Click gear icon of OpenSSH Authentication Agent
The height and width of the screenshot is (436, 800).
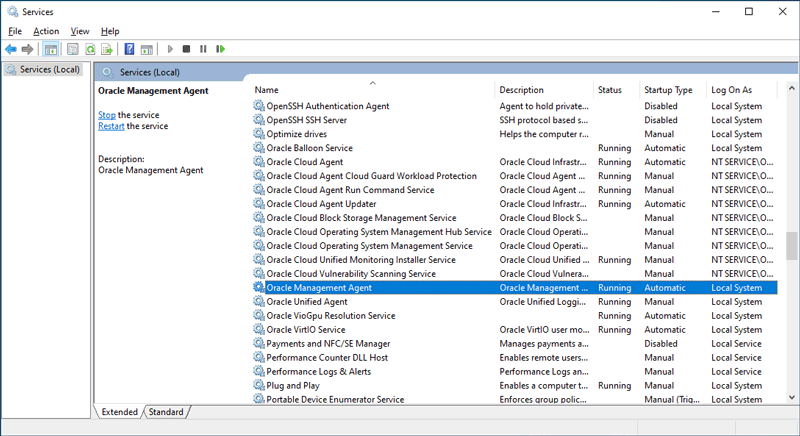[x=259, y=106]
